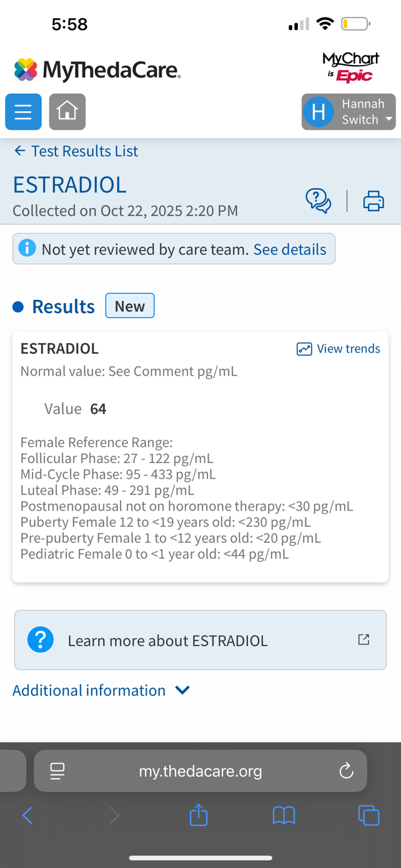Viewport: 401px width, 868px height.
Task: Open See details link
Action: click(x=290, y=249)
